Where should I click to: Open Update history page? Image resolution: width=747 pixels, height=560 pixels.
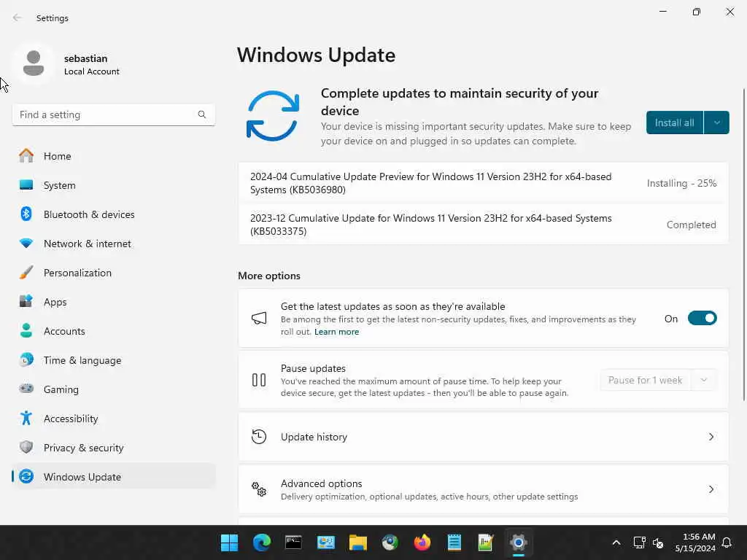click(x=483, y=437)
